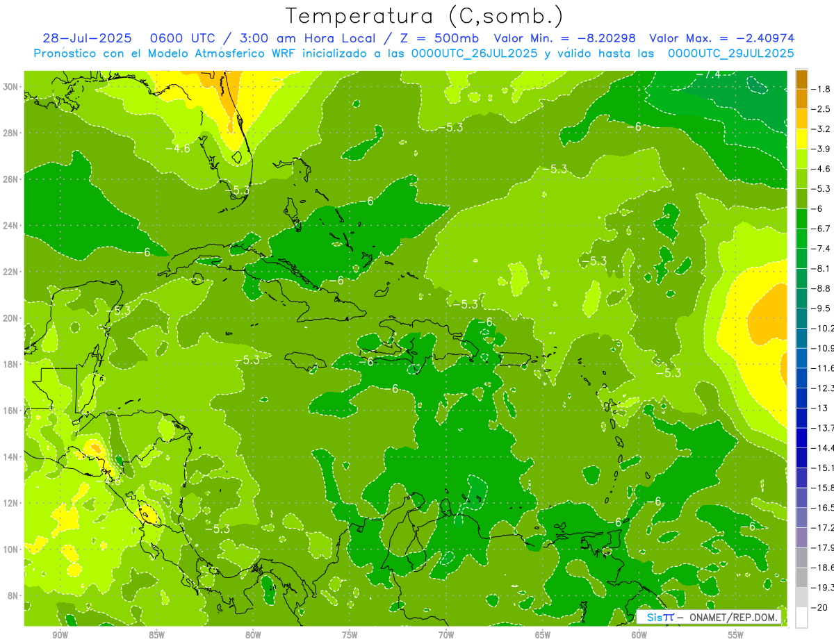Click the -3.9 color bar label
The width and height of the screenshot is (834, 644).
pyautogui.click(x=821, y=149)
